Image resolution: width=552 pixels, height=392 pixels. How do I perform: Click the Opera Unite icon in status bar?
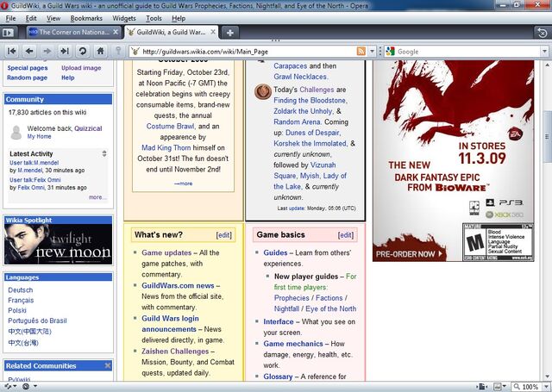pos(26,386)
